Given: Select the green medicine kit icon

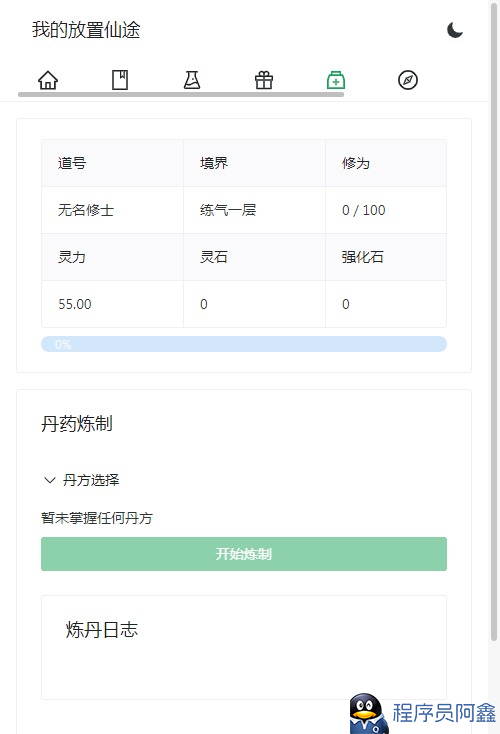Looking at the screenshot, I should [x=336, y=80].
